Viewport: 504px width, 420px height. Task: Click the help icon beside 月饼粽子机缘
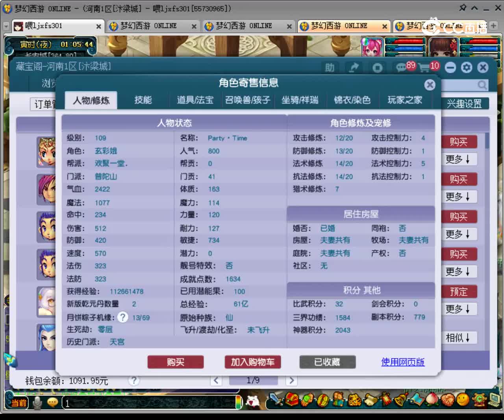123,317
